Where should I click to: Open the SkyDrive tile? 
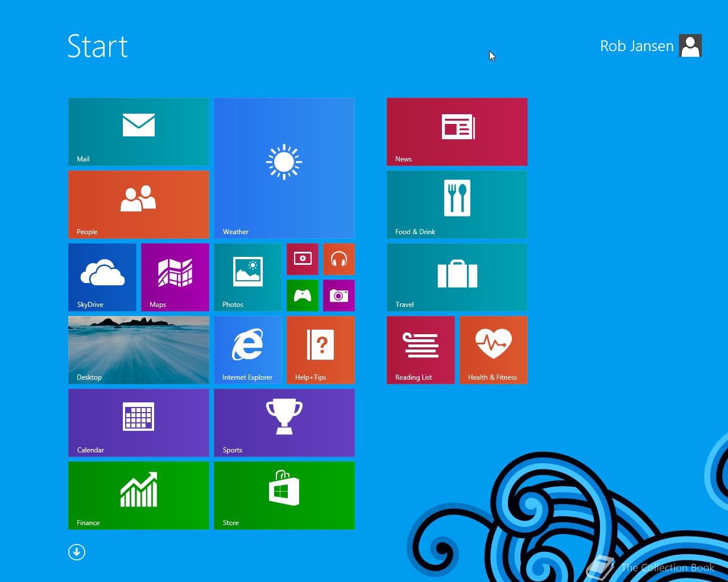(102, 277)
